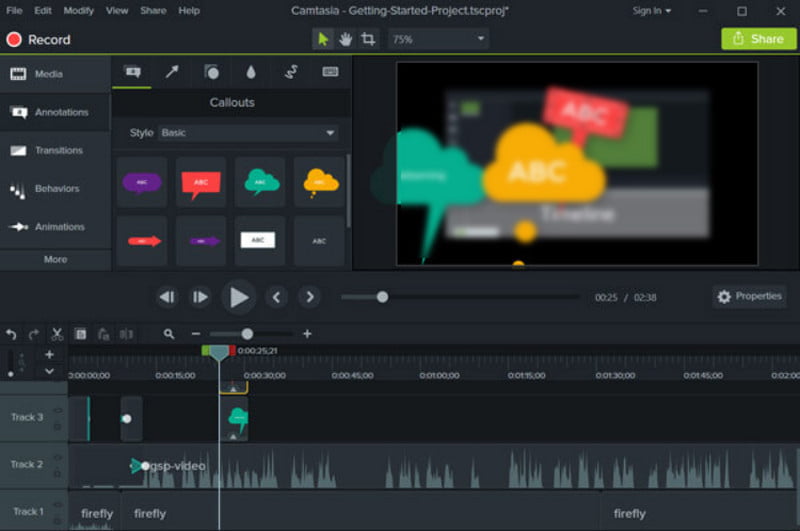
Task: Click the Copy icon in timeline toolbar
Action: tap(81, 335)
